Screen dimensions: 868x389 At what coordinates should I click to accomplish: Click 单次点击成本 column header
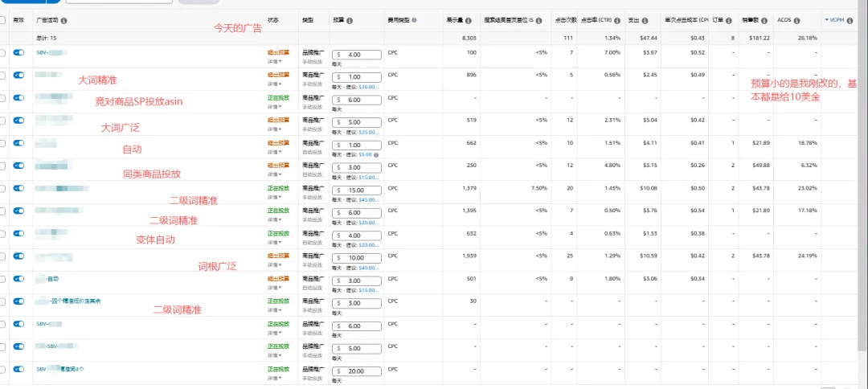pos(686,20)
